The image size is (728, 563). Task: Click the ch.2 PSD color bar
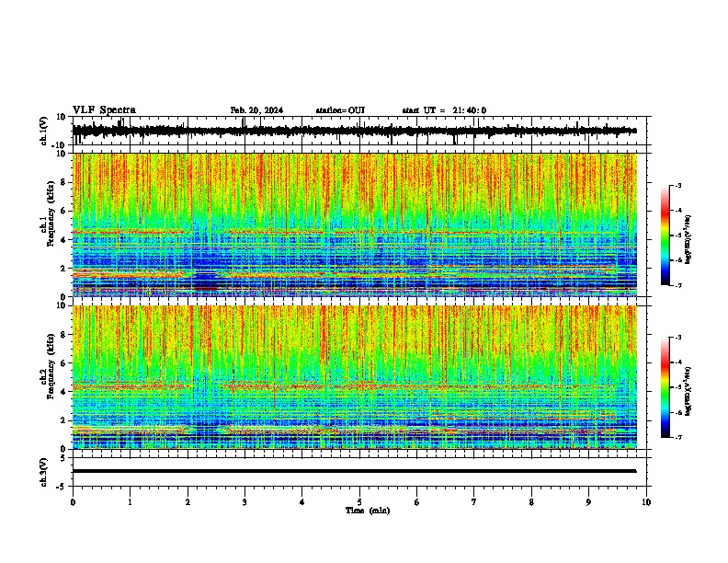pyautogui.click(x=665, y=387)
